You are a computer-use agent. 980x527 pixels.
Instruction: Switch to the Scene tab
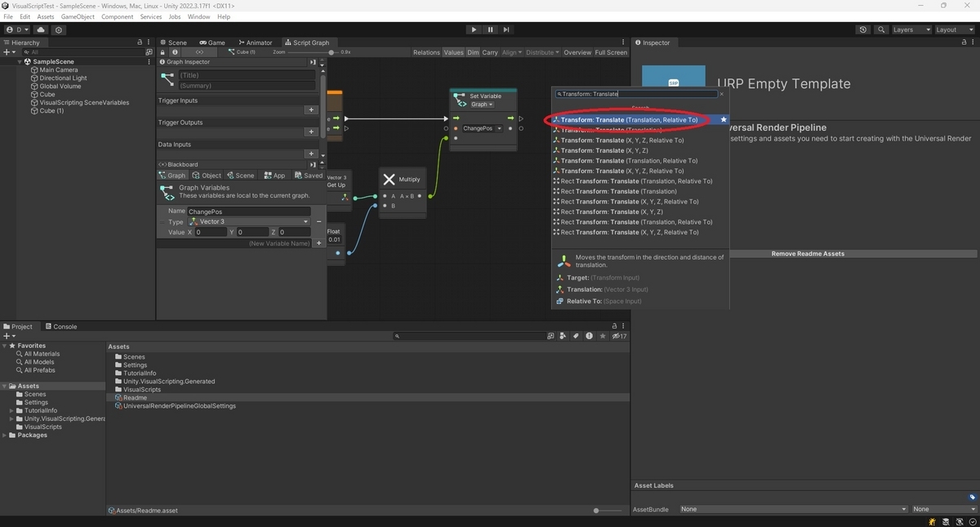point(173,42)
